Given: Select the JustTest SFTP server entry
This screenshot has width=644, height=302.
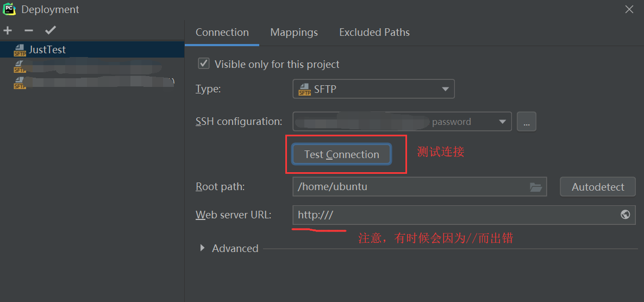Looking at the screenshot, I should 92,49.
